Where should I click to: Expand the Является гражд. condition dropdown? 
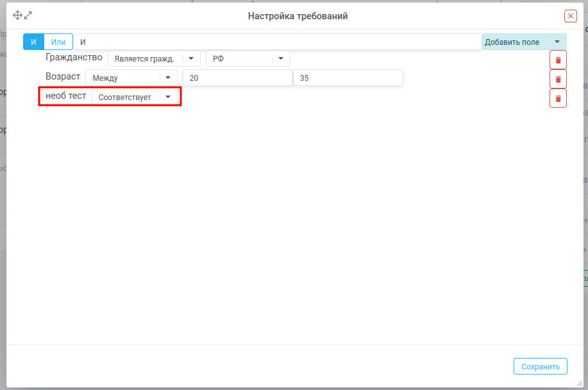pyautogui.click(x=154, y=58)
